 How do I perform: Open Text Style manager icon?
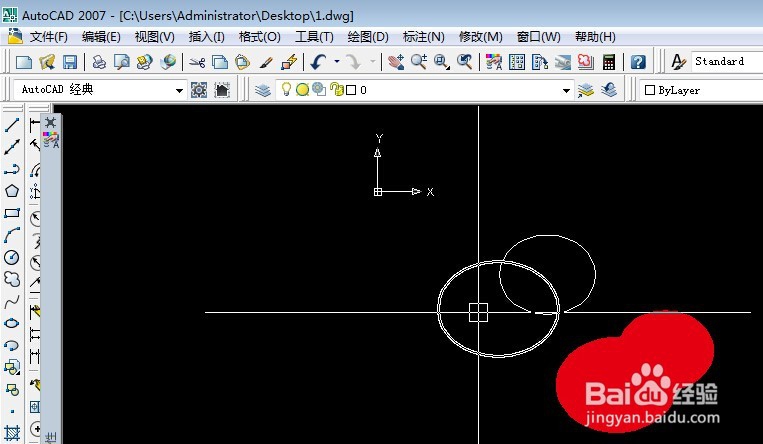click(x=677, y=62)
